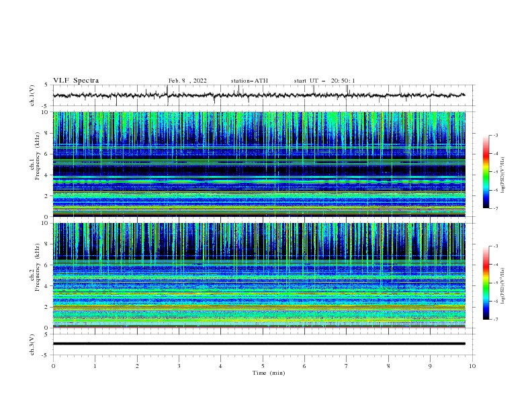Click the flat ch.3 voltage trace
This screenshot has height=411, width=532.
click(259, 344)
